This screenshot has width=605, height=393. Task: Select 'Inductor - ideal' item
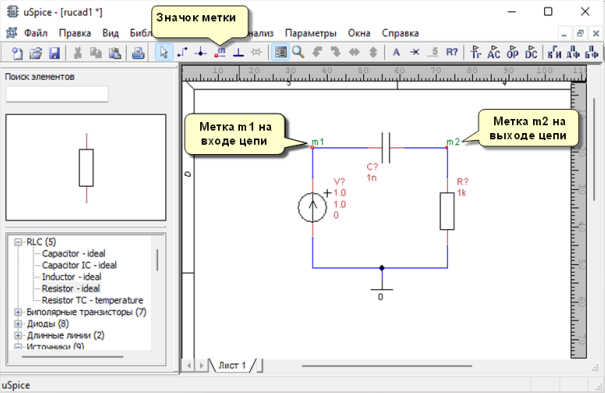(x=71, y=277)
